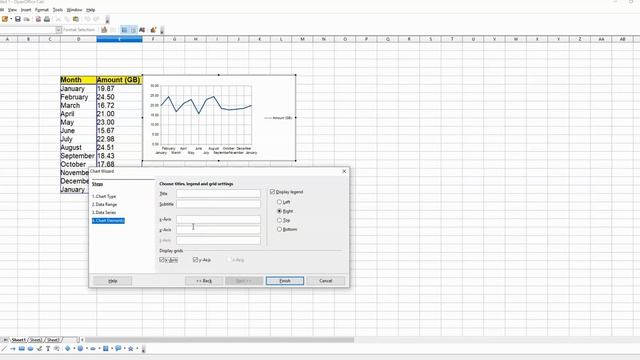Click the Symbol Shapes smiley icon
The image size is (640, 360).
(80, 349)
